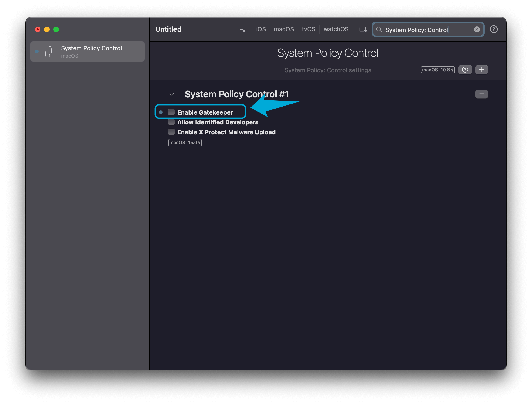The image size is (532, 404).
Task: Click the macOS 10.8+ version badge
Action: click(x=437, y=70)
